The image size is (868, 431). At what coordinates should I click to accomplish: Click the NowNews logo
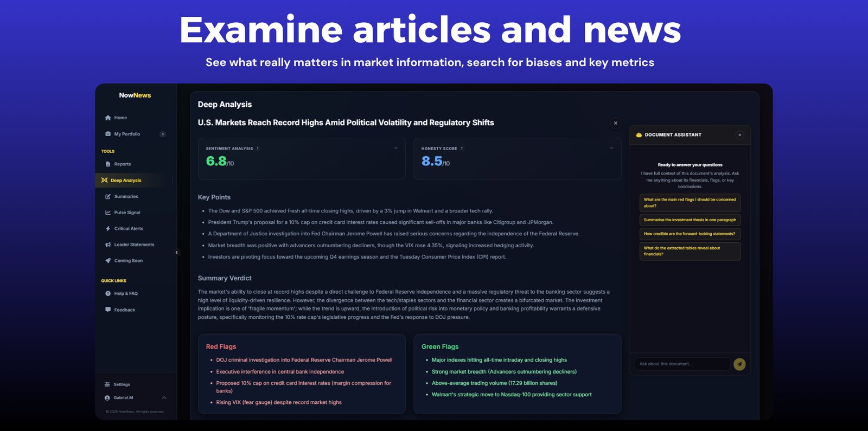coord(135,95)
